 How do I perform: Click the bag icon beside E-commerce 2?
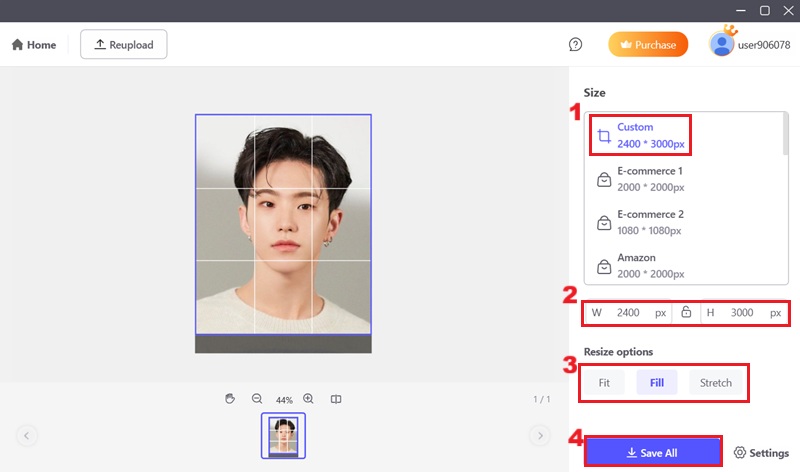[604, 223]
